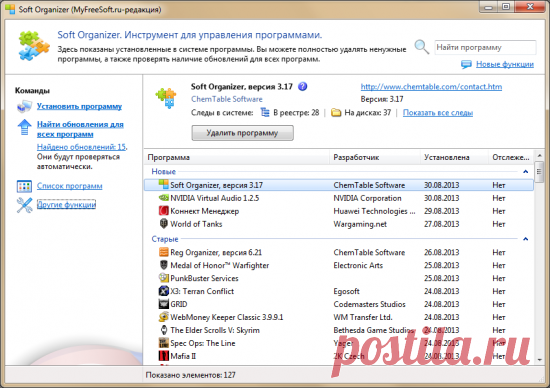550x388 pixels.
Task: Sort by Отслеже... column header
Action: click(x=511, y=157)
